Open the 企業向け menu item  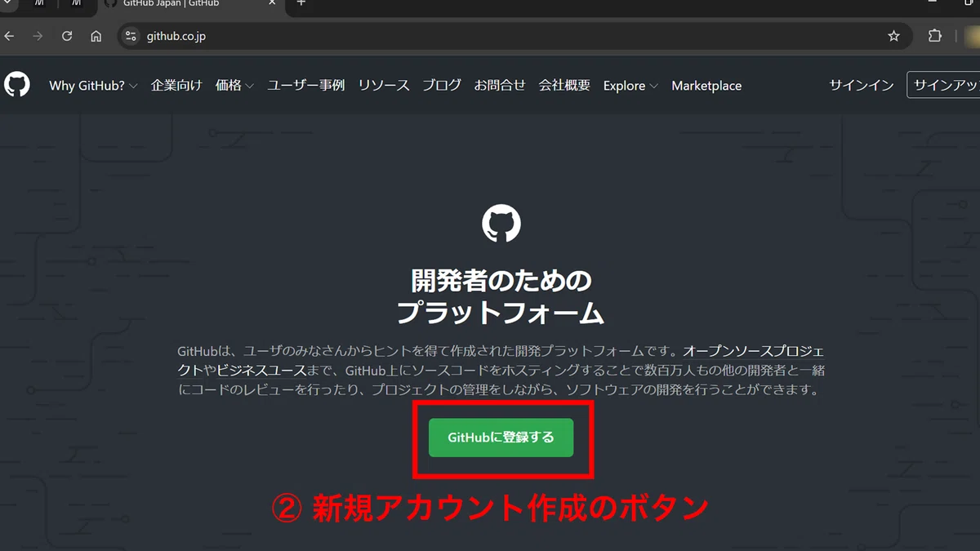point(176,86)
